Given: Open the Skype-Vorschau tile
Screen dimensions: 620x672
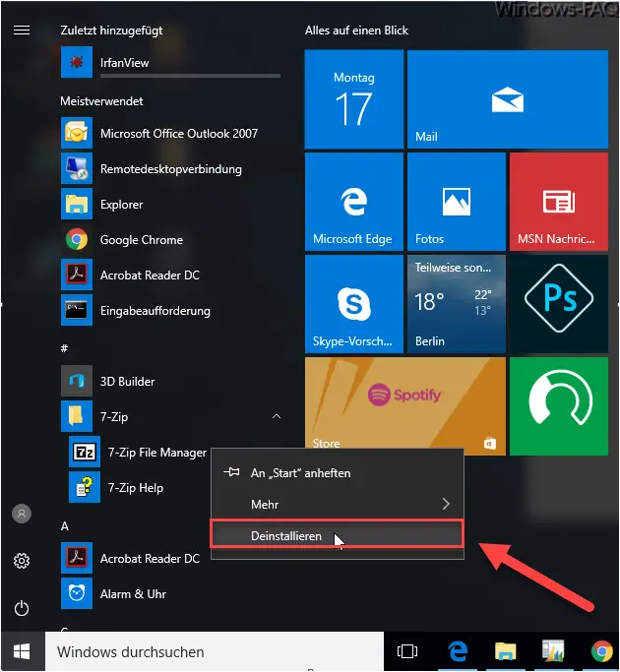Looking at the screenshot, I should click(354, 304).
